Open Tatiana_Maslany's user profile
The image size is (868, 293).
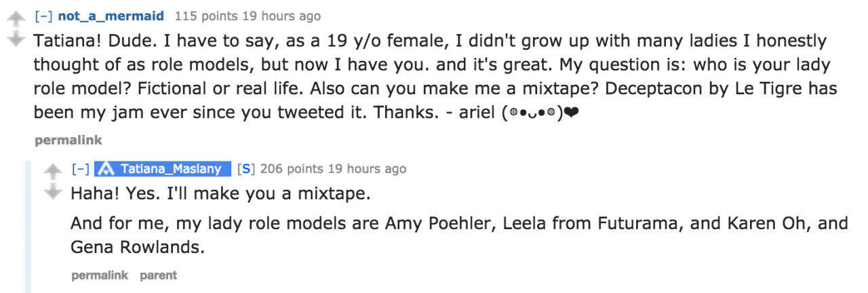170,169
